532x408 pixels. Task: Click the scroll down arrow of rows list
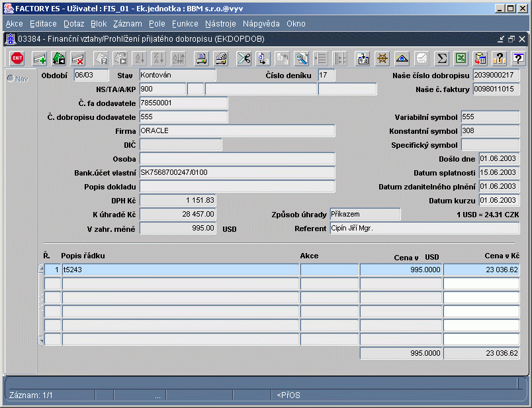[41, 341]
